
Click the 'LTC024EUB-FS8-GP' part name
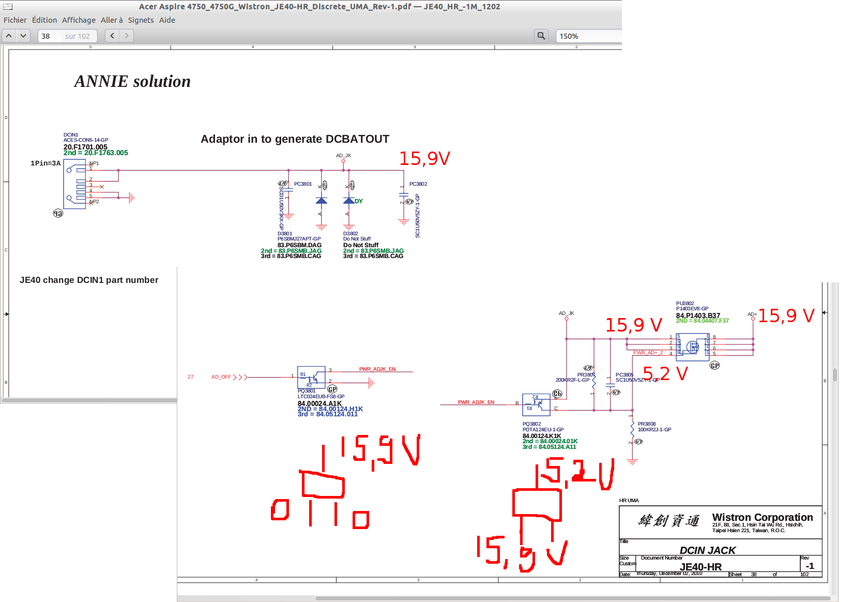321,397
